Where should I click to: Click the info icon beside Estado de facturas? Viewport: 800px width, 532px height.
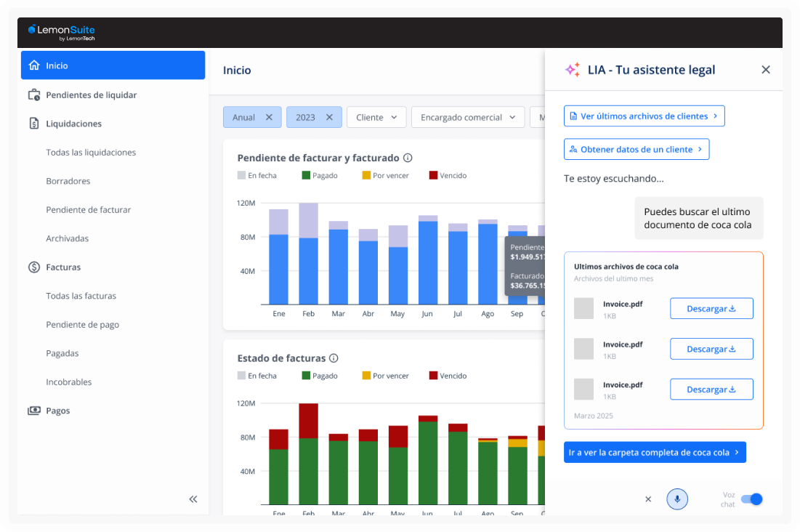(x=334, y=358)
